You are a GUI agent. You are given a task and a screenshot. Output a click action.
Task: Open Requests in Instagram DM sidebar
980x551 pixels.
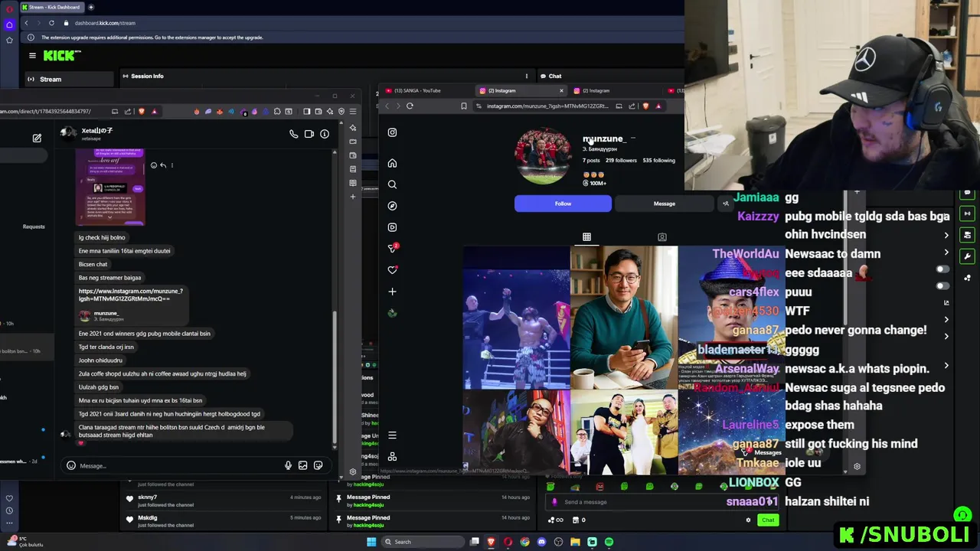[x=34, y=227]
